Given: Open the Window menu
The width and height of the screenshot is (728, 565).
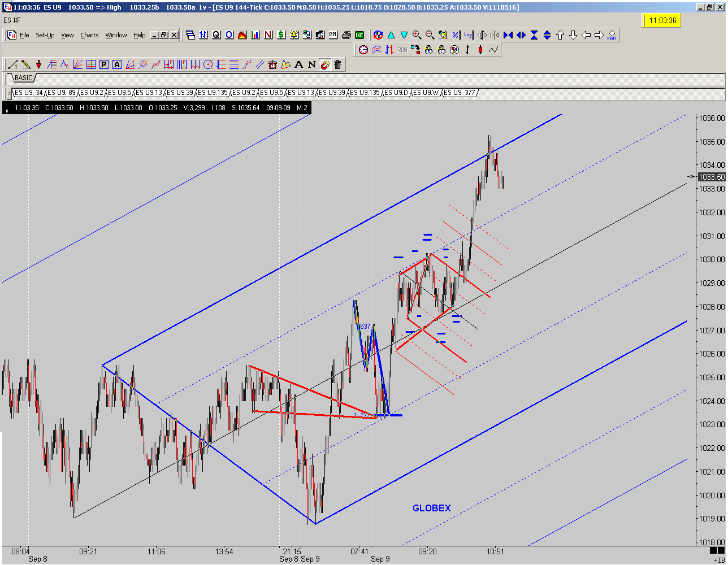Looking at the screenshot, I should (116, 35).
